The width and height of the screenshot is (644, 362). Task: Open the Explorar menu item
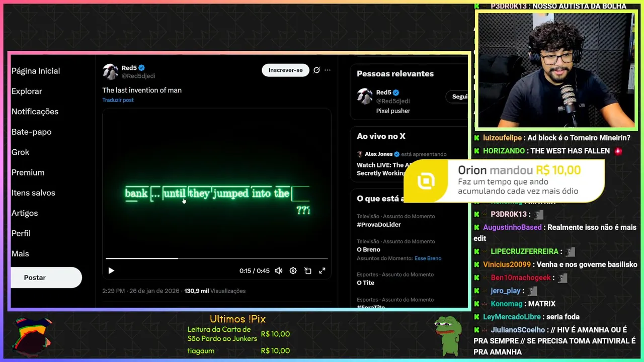27,91
